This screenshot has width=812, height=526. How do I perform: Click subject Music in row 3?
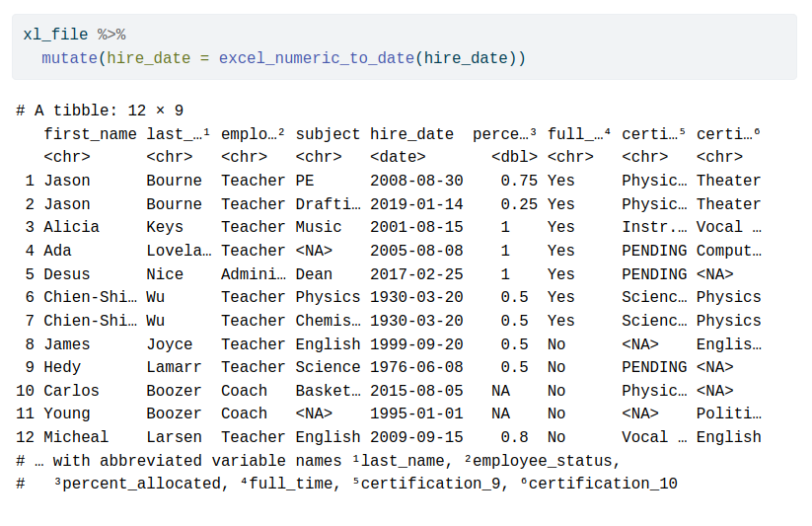(319, 227)
